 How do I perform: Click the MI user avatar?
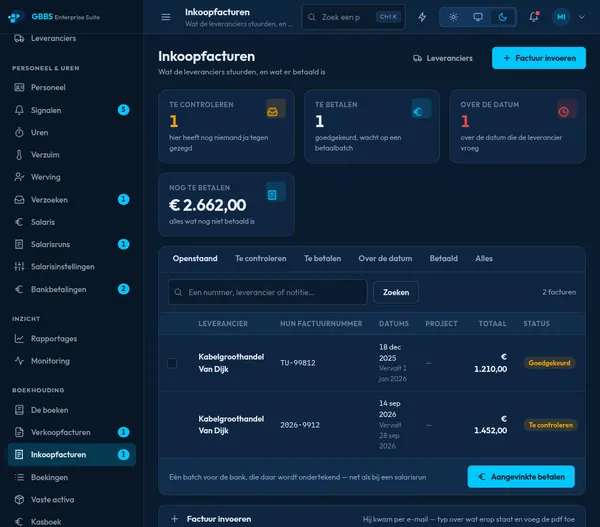[561, 17]
